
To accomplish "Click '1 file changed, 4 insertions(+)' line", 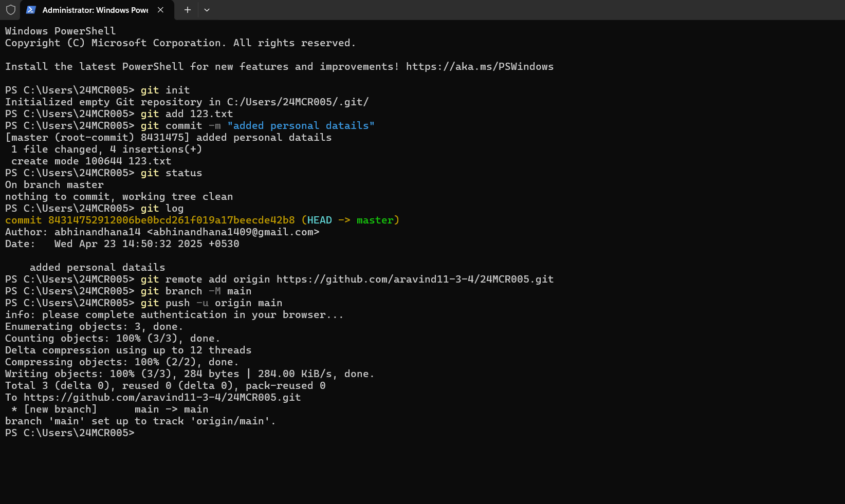I will [x=106, y=150].
